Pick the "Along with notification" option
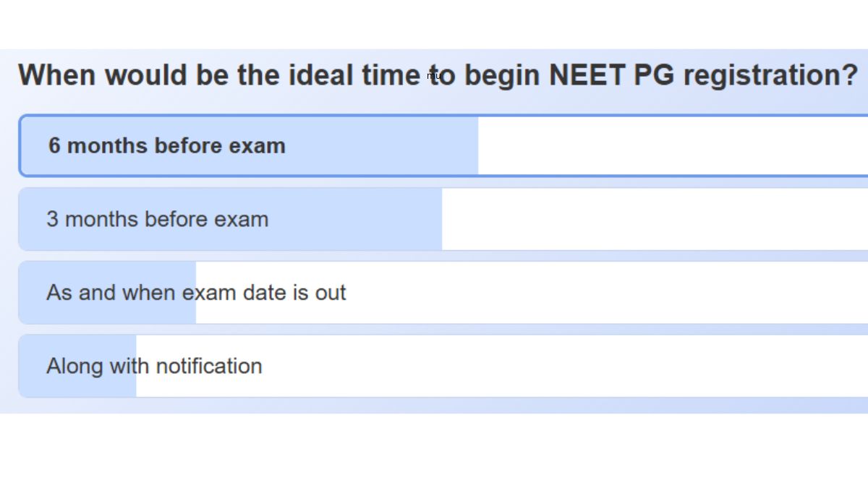868x488 pixels. click(154, 366)
